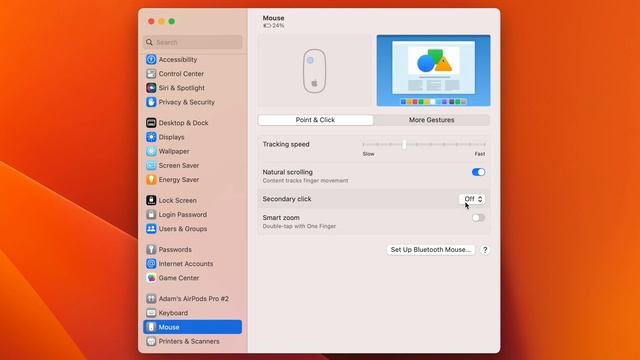
Task: Click the mouse battery 24% indicator
Action: coord(273,25)
